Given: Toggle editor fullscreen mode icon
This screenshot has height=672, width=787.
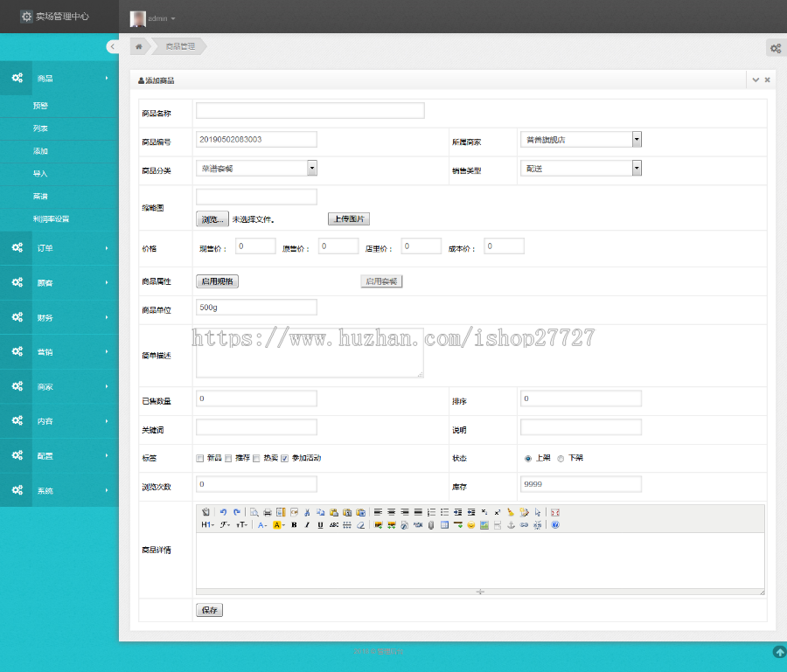Looking at the screenshot, I should pyautogui.click(x=555, y=512).
